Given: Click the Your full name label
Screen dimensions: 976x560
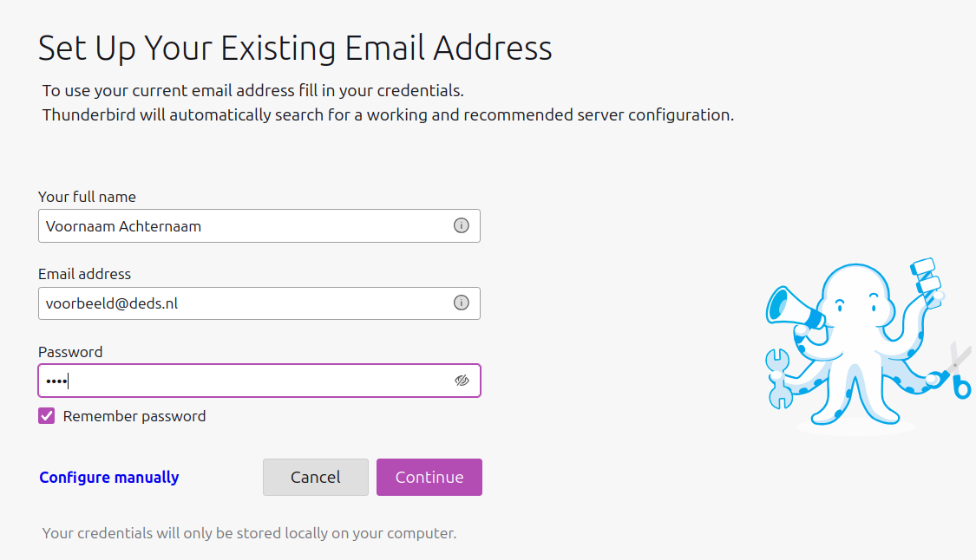Looking at the screenshot, I should click(x=87, y=197).
